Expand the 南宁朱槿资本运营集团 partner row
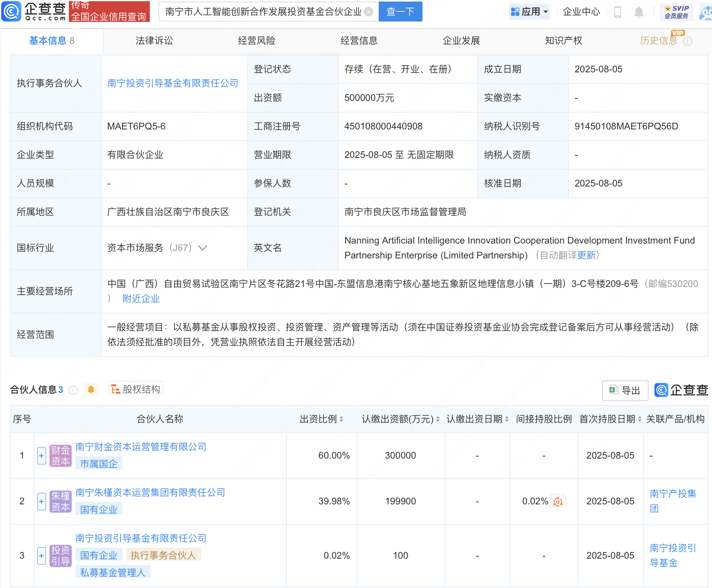712x588 pixels. 41,502
